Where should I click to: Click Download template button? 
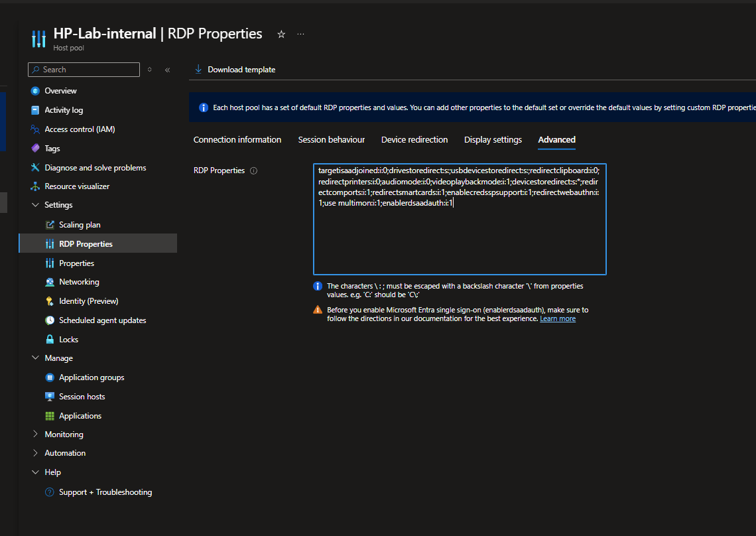pos(235,70)
